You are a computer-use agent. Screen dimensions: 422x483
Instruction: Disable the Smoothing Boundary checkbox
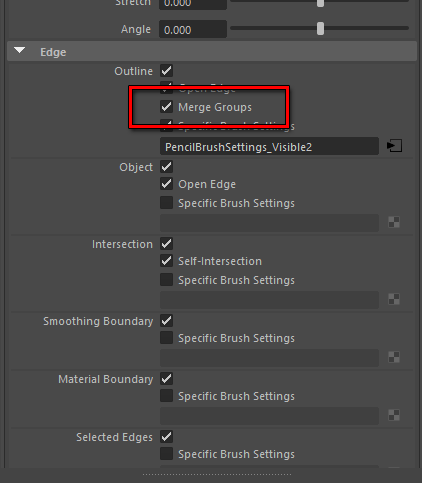tap(166, 321)
